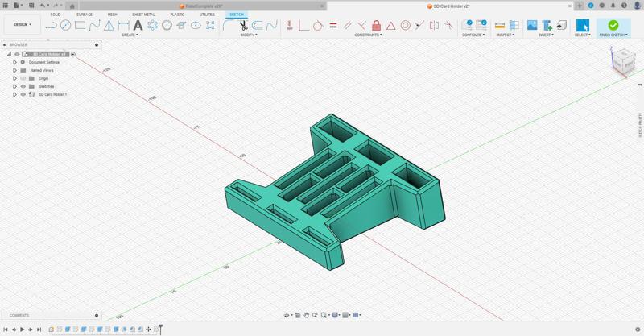Click the Insert Image icon
The width and height of the screenshot is (644, 336).
(x=532, y=25)
